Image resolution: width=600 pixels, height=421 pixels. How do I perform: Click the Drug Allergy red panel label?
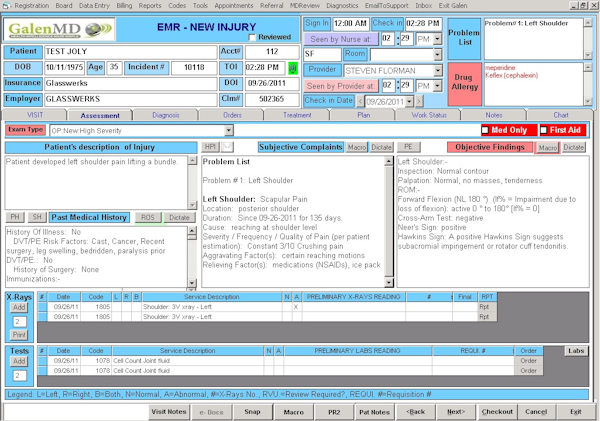click(463, 81)
